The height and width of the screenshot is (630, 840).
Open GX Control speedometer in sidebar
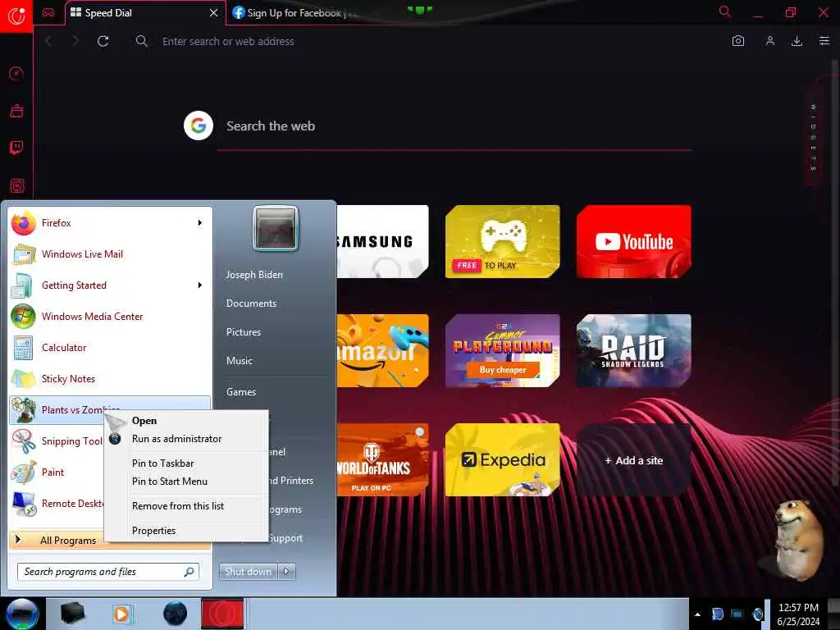tap(16, 73)
